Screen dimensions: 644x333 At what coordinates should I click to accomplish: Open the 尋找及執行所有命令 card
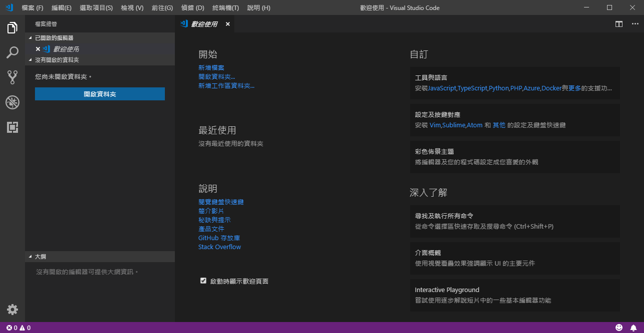pos(515,221)
